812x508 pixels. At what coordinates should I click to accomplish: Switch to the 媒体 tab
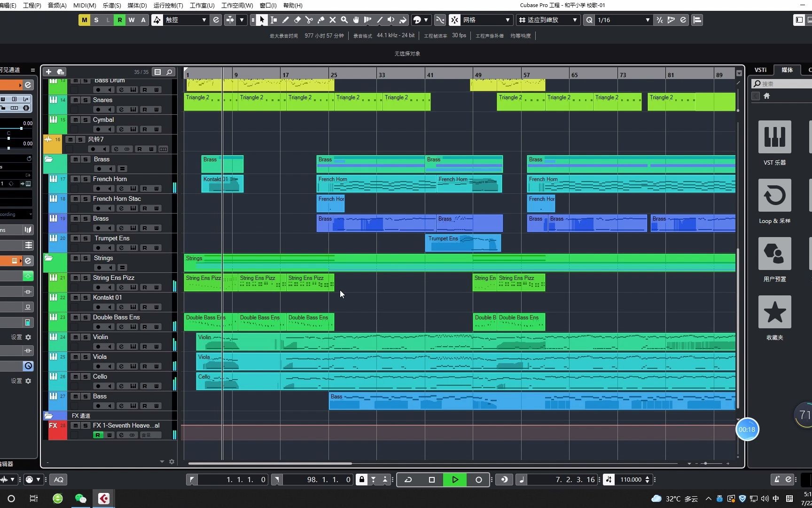click(x=787, y=70)
